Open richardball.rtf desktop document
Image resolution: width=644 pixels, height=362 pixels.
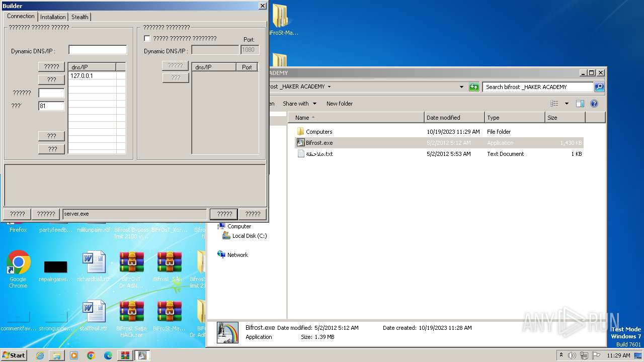pyautogui.click(x=94, y=266)
